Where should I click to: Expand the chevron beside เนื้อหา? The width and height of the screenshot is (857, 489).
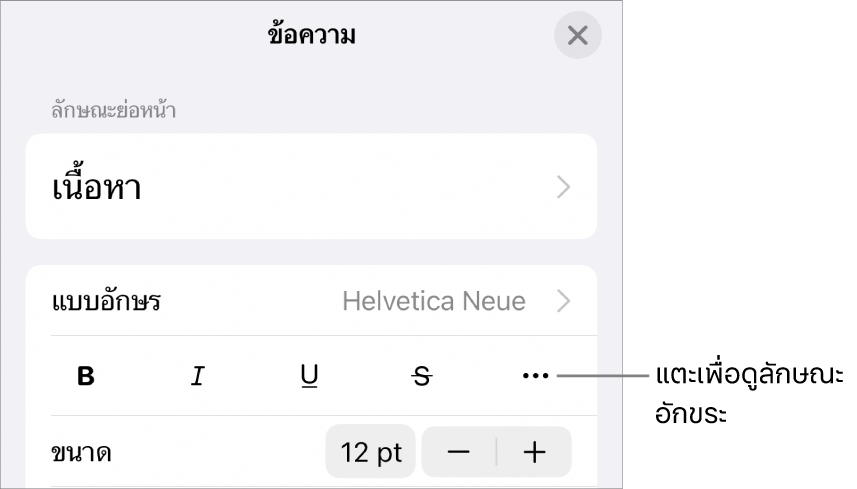(x=563, y=187)
